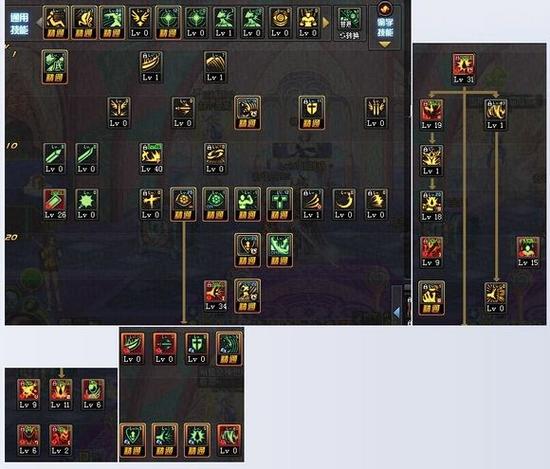The width and height of the screenshot is (550, 469).
Task: Select the Lv 2 red skill icon
Action: tap(60, 440)
